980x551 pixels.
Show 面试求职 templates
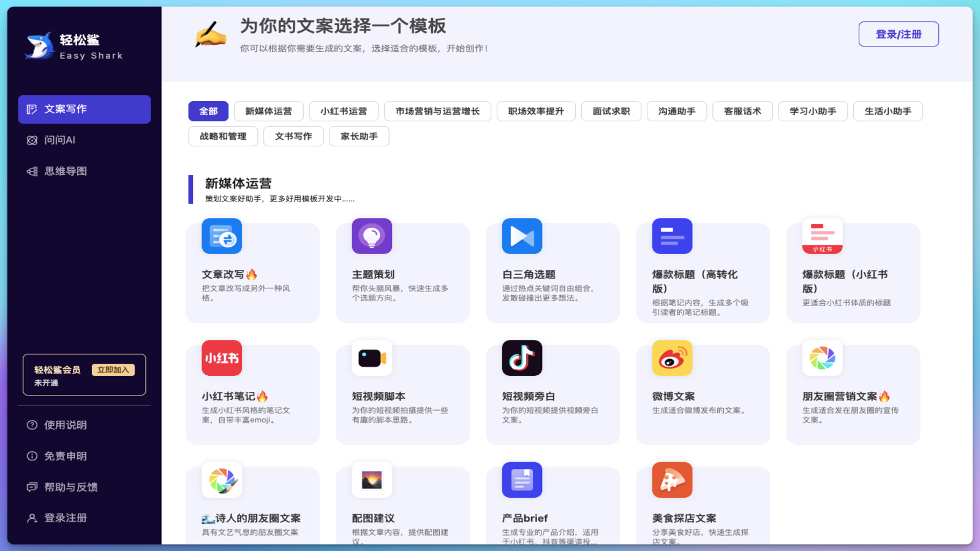pos(611,111)
